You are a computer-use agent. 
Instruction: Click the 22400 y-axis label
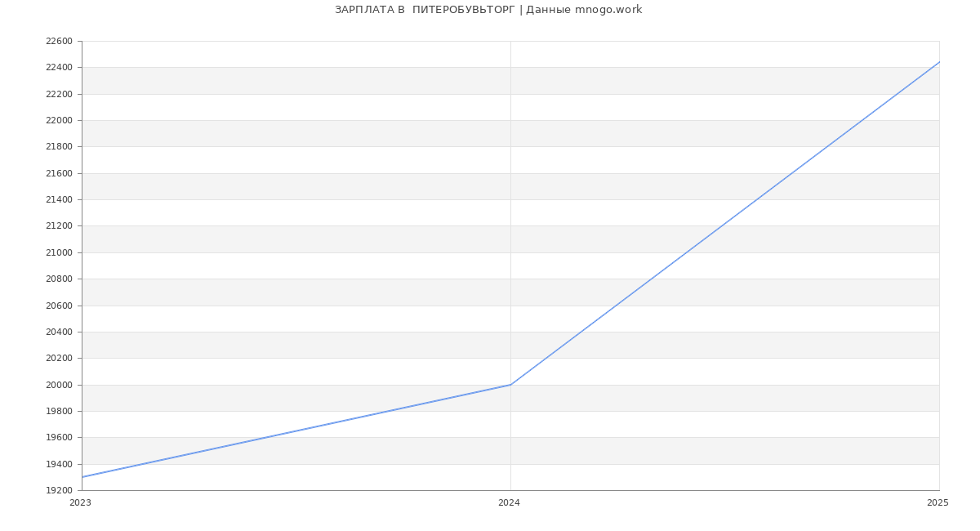[60, 68]
